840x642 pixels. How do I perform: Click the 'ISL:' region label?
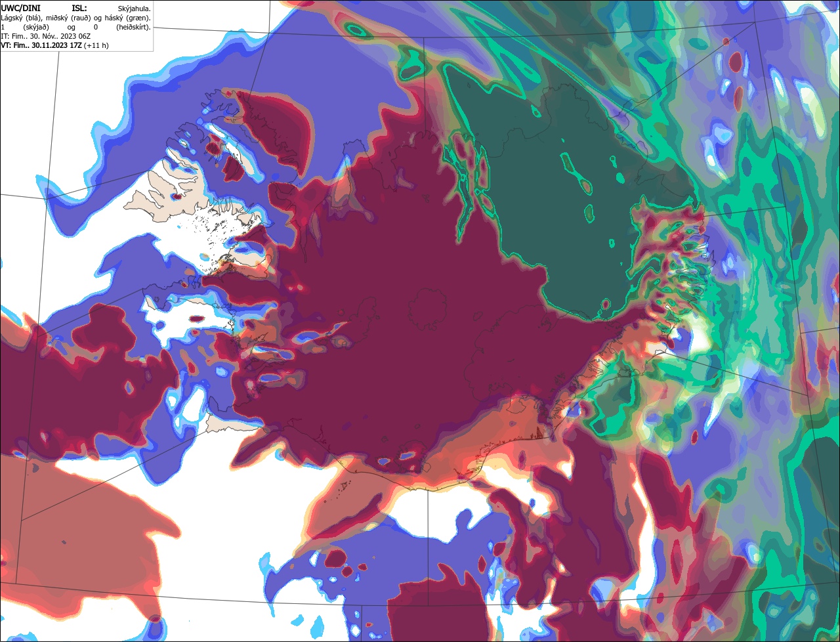79,9
